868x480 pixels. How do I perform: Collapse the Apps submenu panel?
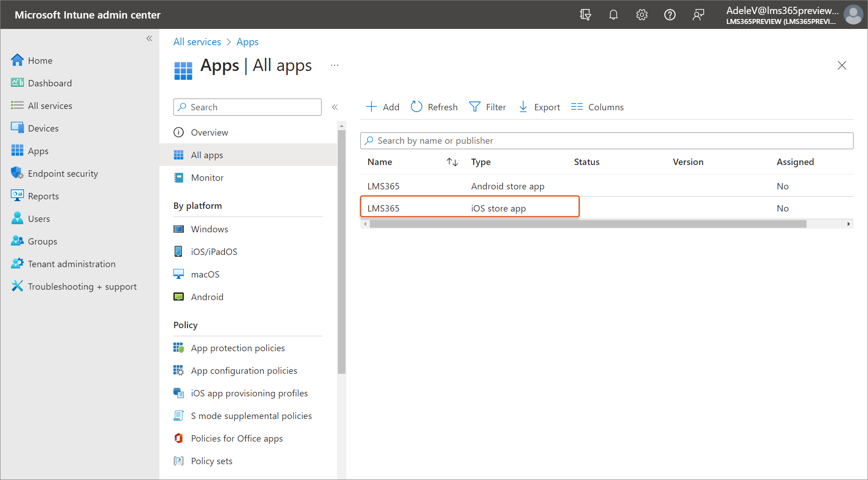tap(335, 107)
